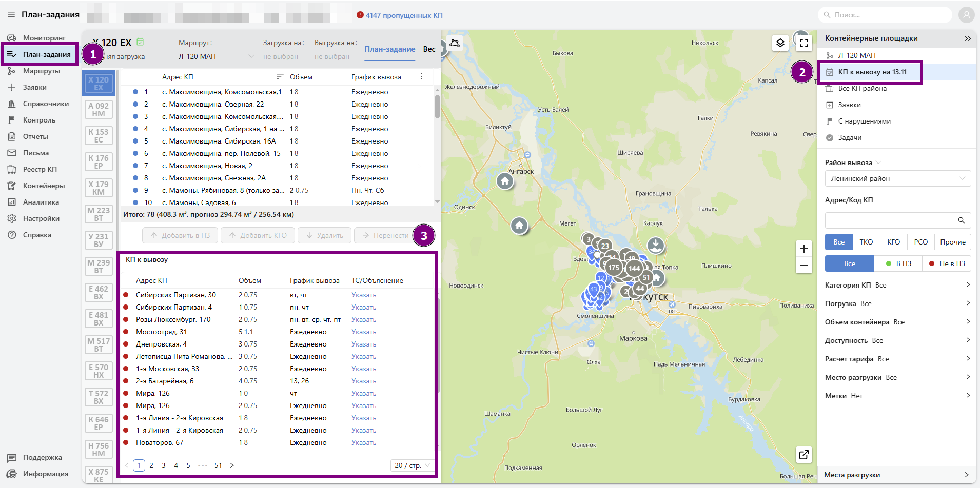
Task: Select the Не в ПЗ filter
Action: pos(947,263)
